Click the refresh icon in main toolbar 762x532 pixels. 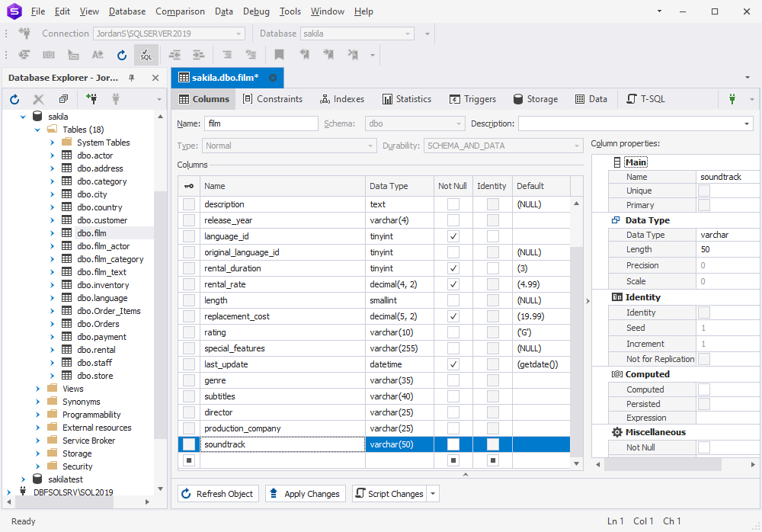click(x=122, y=55)
